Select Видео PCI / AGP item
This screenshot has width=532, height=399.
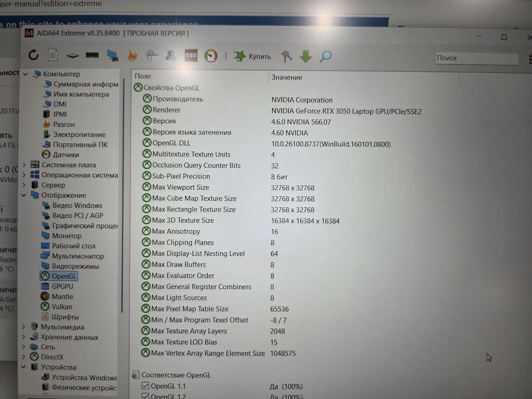[72, 215]
